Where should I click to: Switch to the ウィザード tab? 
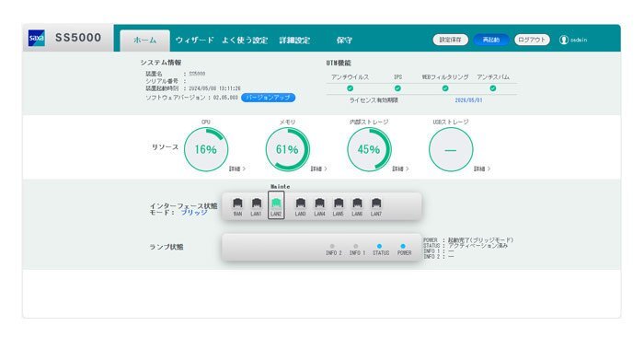click(195, 41)
